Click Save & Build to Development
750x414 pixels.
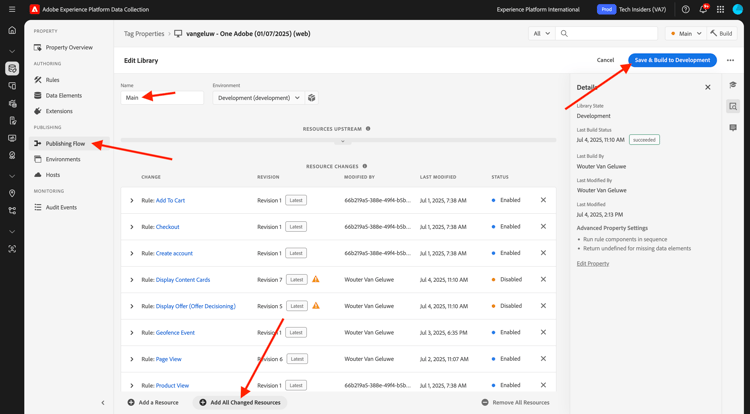coord(672,60)
